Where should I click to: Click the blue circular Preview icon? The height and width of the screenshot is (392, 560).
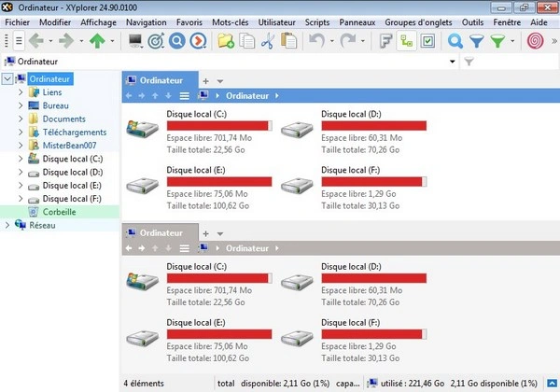point(177,40)
